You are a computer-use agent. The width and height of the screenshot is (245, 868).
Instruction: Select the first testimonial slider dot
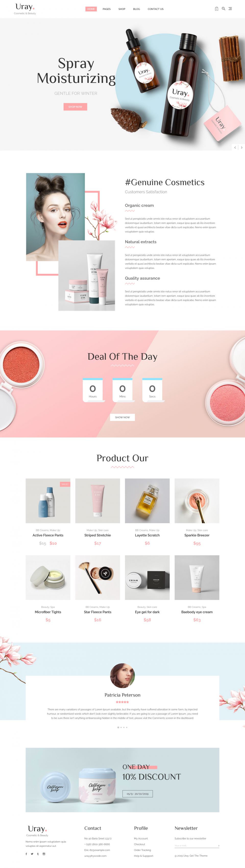coord(118,727)
